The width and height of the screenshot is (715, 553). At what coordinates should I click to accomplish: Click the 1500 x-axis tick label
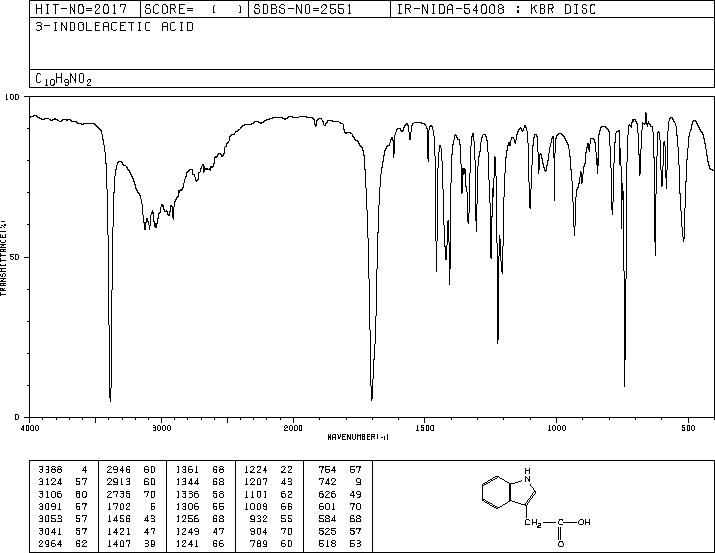coord(425,428)
